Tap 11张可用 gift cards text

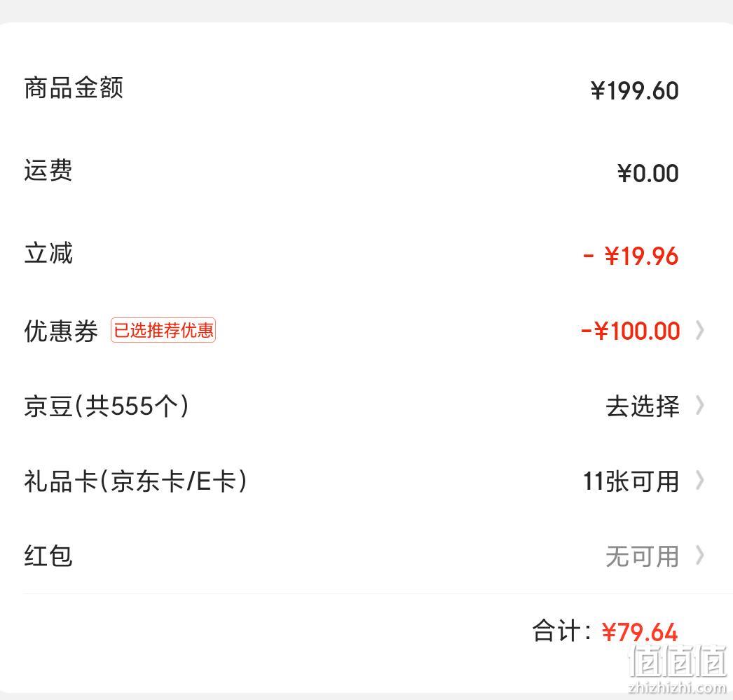[631, 481]
